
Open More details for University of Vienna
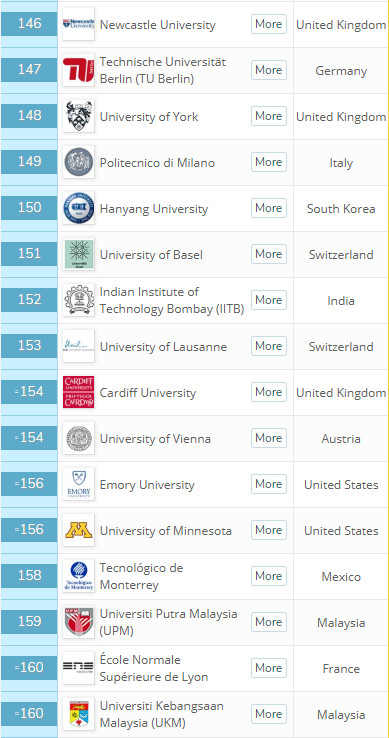click(269, 438)
